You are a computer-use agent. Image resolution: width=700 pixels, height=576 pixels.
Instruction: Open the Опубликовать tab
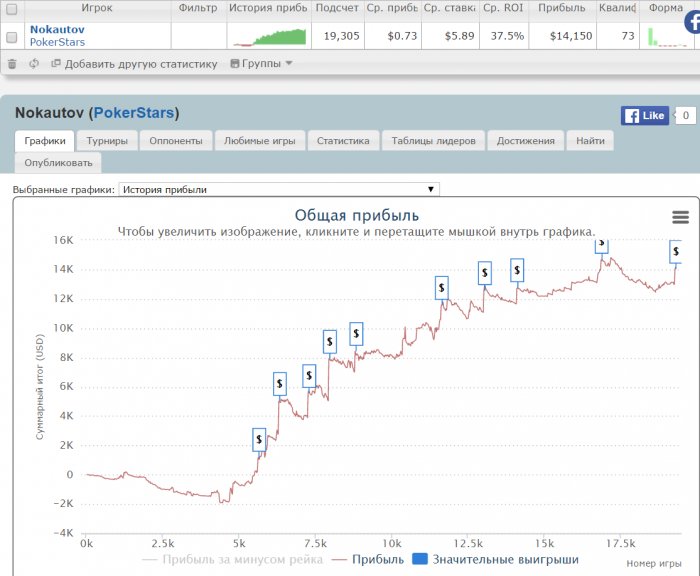coord(58,163)
